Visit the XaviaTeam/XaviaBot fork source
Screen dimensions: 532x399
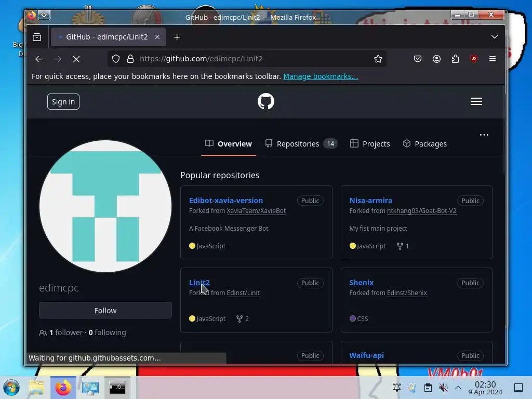coord(256,211)
